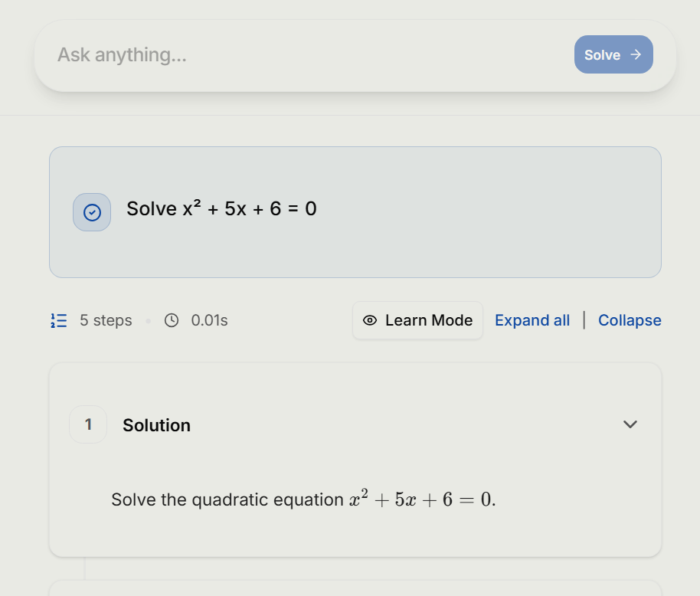This screenshot has height=596, width=700.
Task: Click the quadratic equation in the Solution step
Action: [420, 499]
